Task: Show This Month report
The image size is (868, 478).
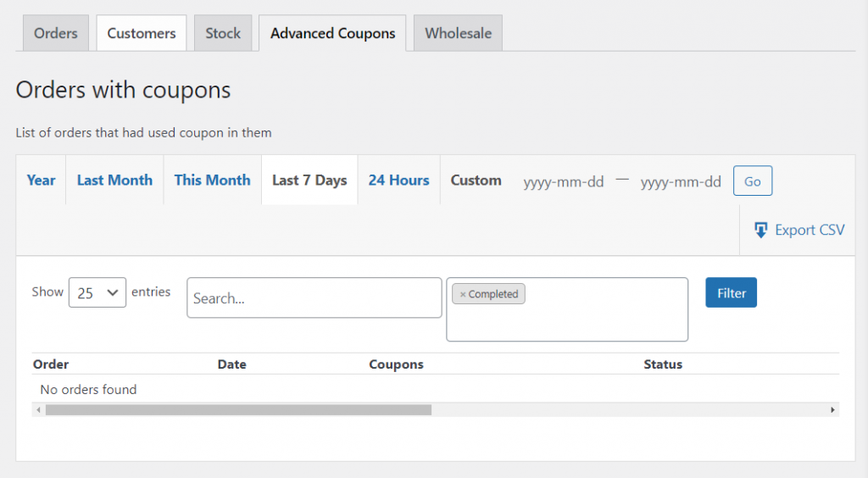Action: (212, 180)
